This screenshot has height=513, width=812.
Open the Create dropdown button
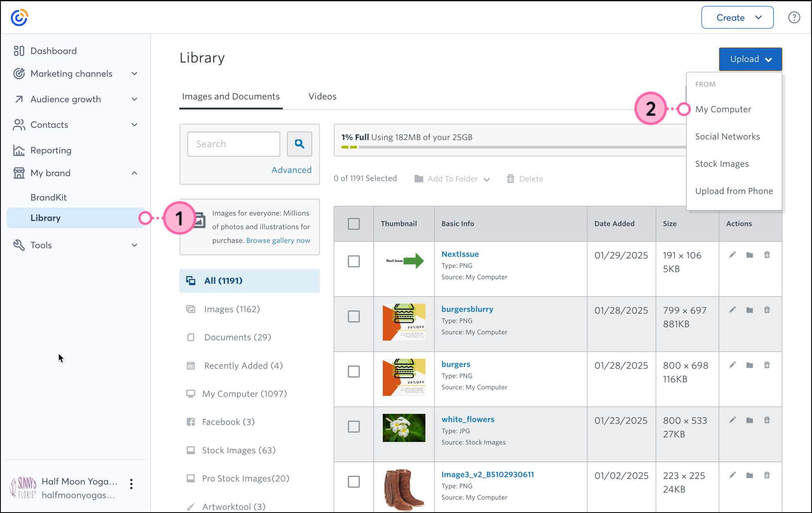coord(737,18)
